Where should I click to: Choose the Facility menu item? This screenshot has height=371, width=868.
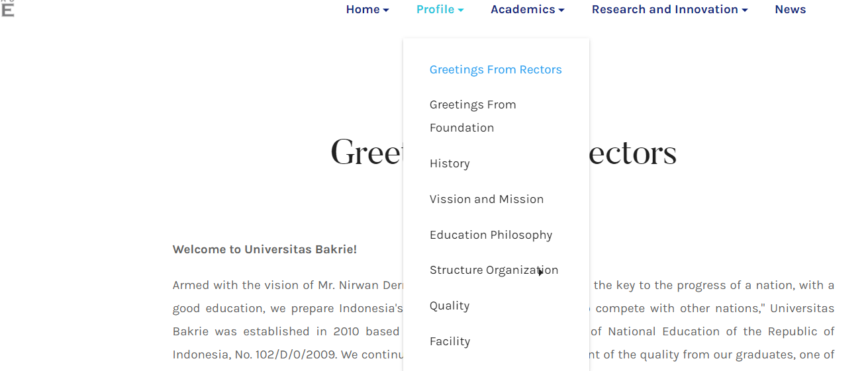point(450,341)
